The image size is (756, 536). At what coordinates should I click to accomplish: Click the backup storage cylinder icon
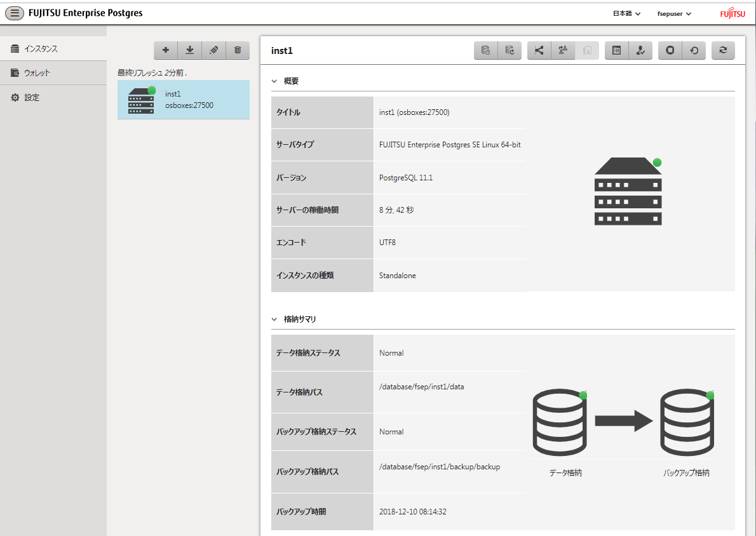[x=687, y=422]
